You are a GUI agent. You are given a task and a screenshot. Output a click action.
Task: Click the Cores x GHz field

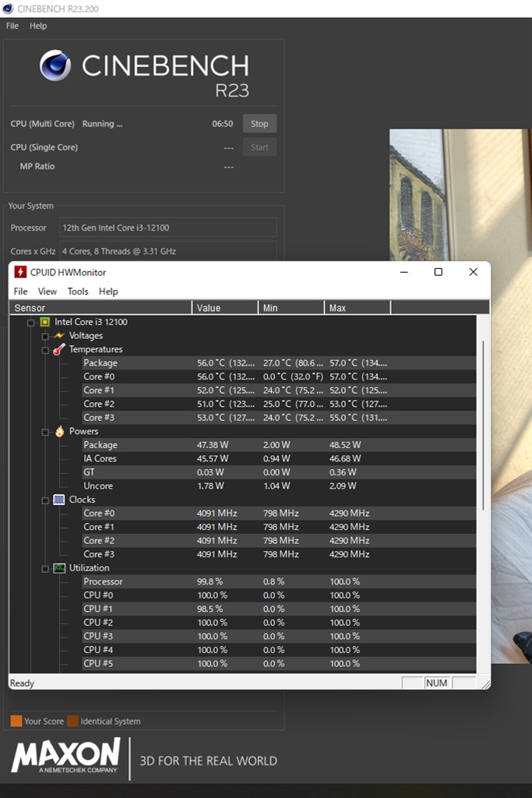168,251
